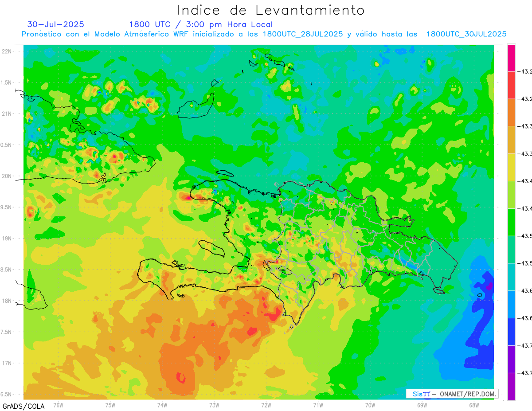Select the "75W" longitude label
532x411 pixels.
[110, 404]
